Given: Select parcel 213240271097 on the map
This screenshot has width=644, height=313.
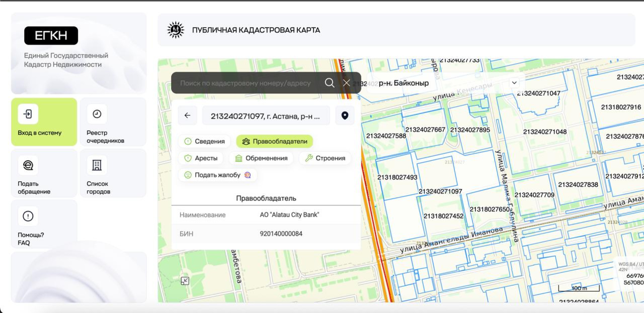Looking at the screenshot, I should (441, 190).
